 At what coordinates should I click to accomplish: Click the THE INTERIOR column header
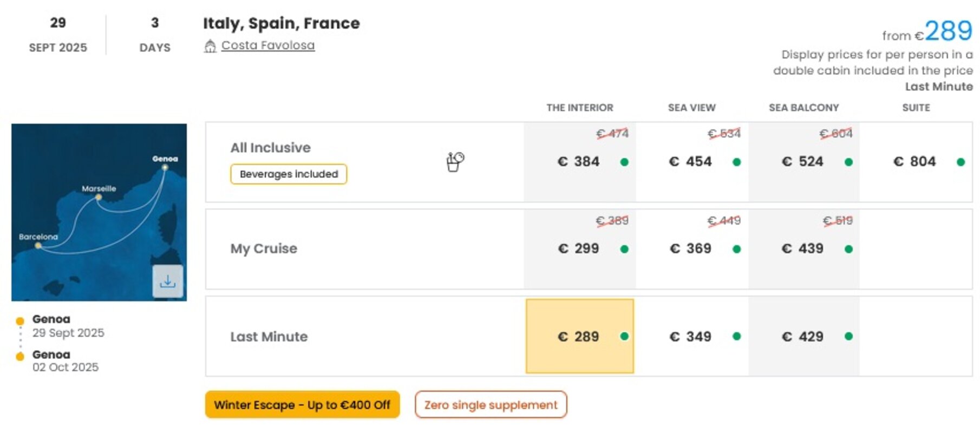tap(580, 108)
